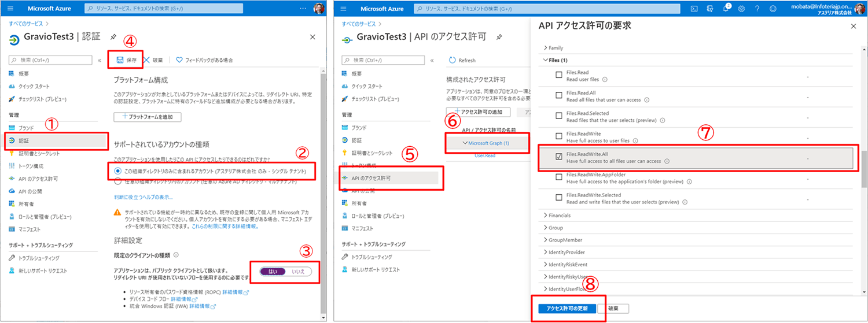Collapse left window sidebar with « icon

click(x=99, y=60)
